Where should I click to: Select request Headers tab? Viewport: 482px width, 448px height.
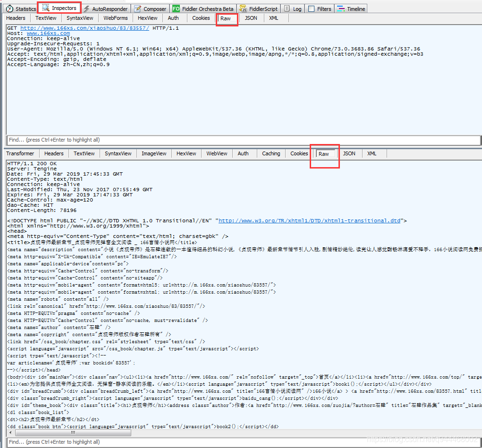pos(16,18)
